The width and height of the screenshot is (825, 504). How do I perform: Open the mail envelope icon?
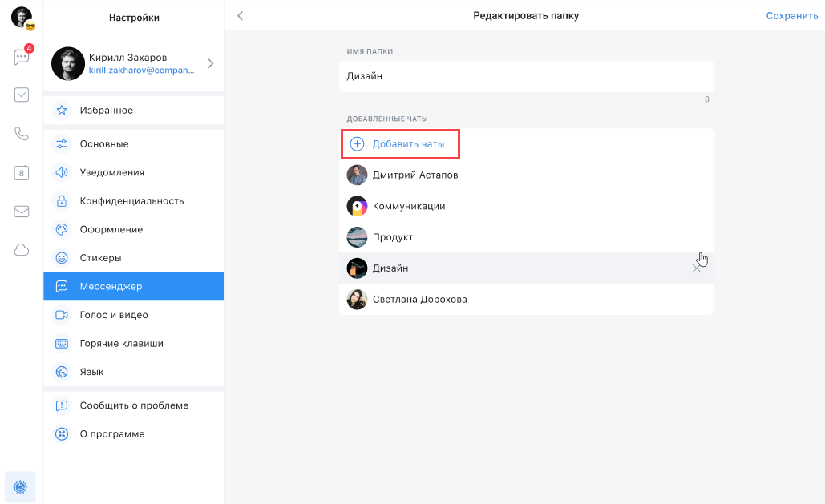tap(22, 212)
